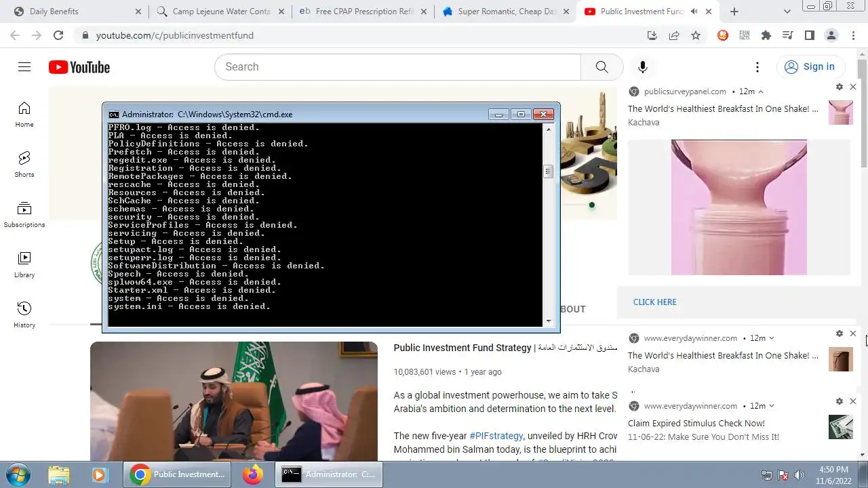Click the YouTube page vertical scrollbar
This screenshot has width=868, height=488.
click(x=862, y=112)
